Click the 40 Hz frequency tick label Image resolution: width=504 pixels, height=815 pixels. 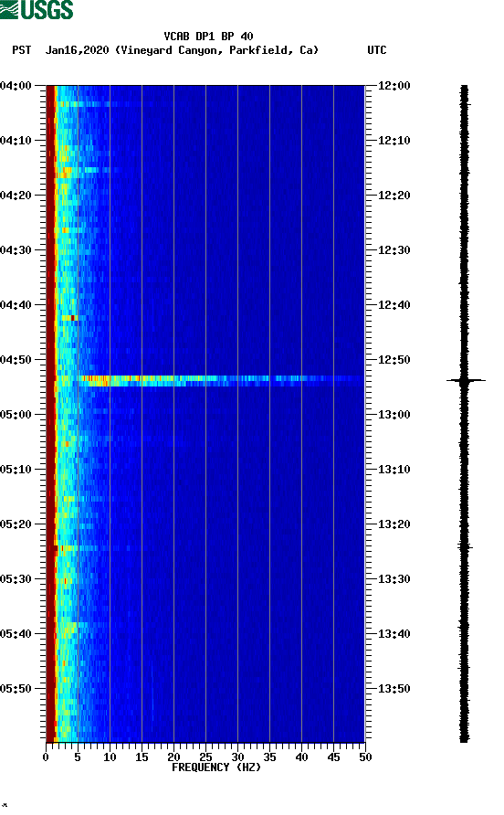(302, 757)
